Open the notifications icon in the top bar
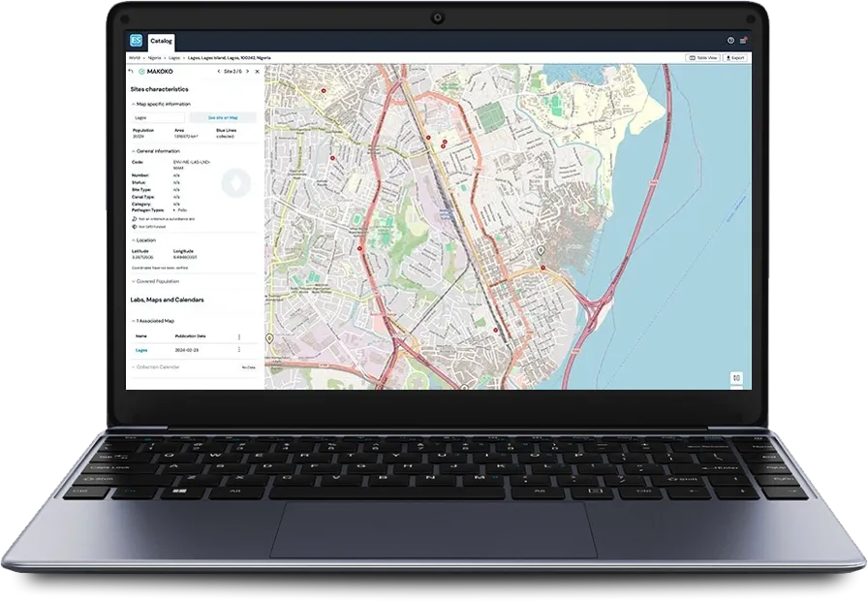This screenshot has width=868, height=602. click(743, 41)
